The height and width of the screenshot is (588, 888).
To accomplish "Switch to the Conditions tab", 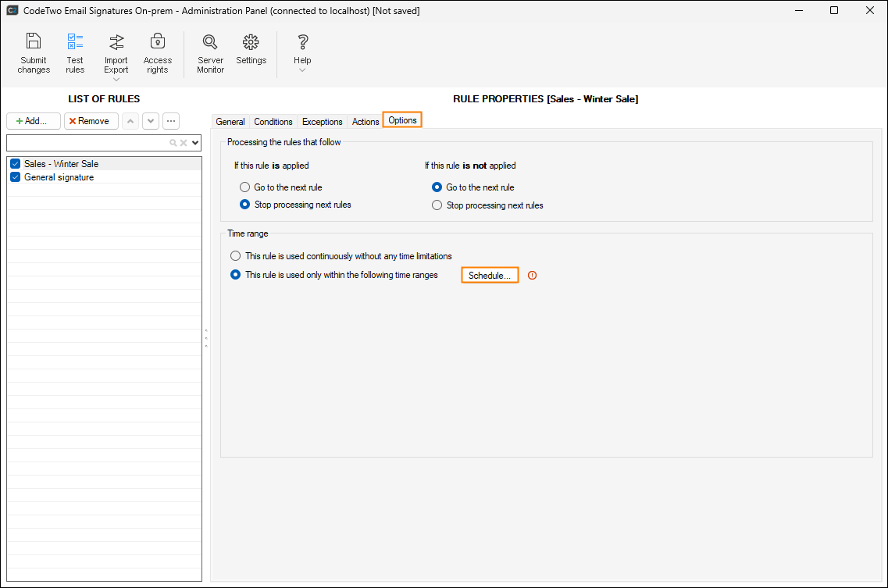I will click(x=273, y=122).
